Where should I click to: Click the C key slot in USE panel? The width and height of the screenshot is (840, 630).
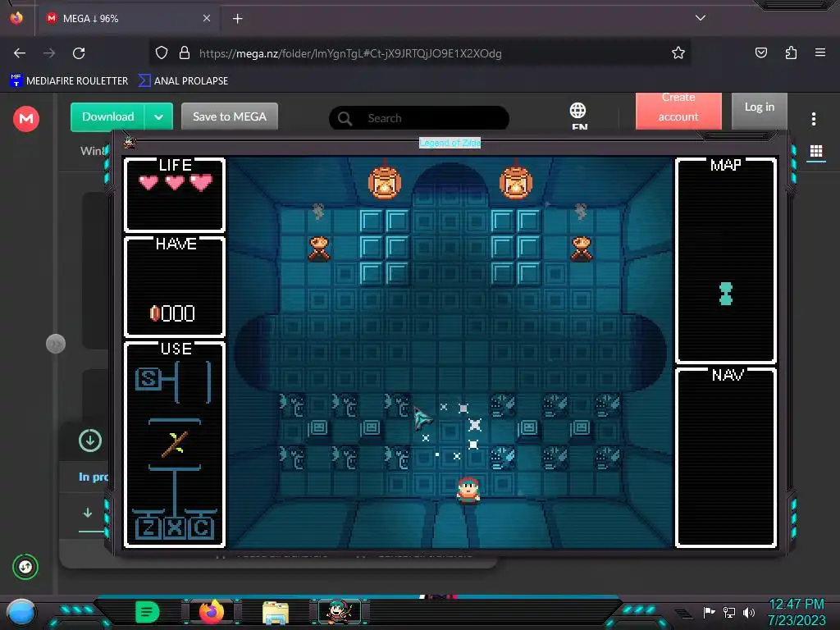tap(201, 527)
